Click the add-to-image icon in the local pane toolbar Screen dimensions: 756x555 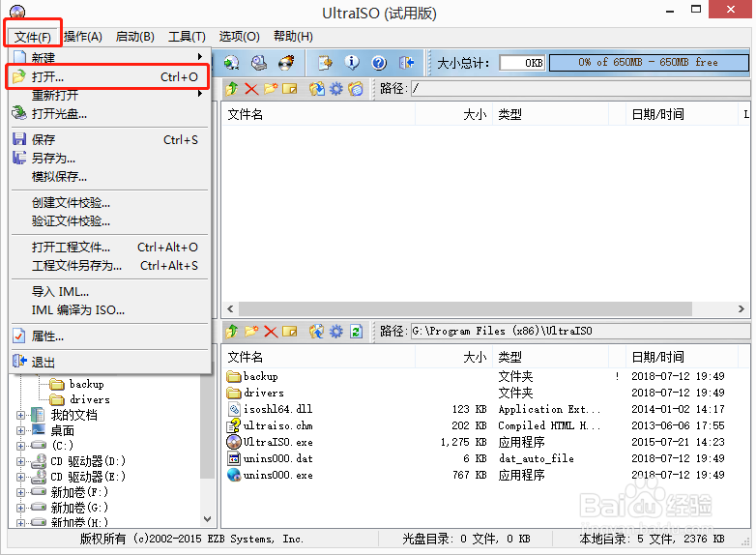317,332
